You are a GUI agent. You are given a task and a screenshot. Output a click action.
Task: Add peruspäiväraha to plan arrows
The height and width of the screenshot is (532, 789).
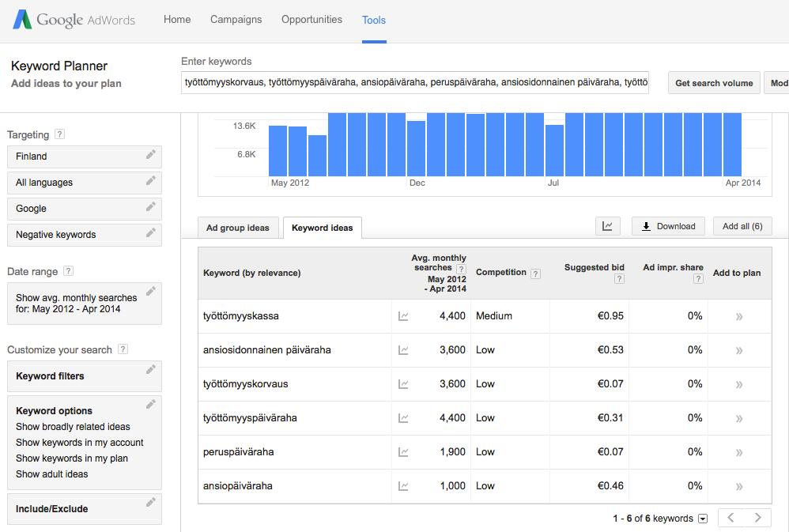[738, 452]
